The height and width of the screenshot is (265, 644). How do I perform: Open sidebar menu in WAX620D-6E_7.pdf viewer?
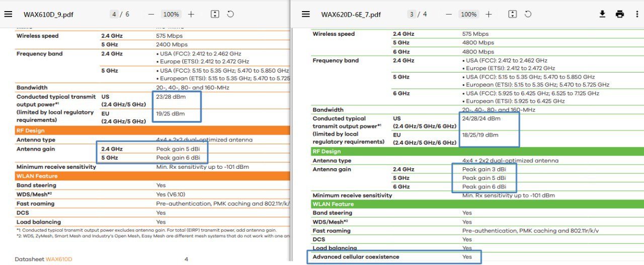305,14
